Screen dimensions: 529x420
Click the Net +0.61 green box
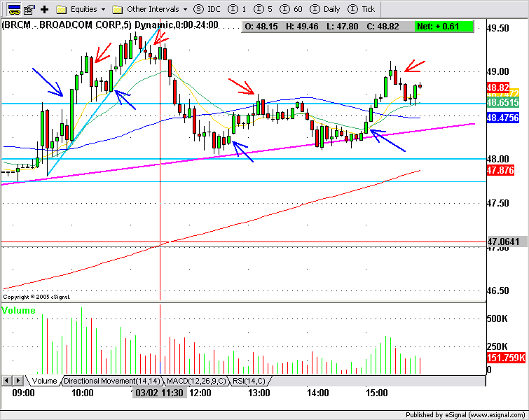444,27
